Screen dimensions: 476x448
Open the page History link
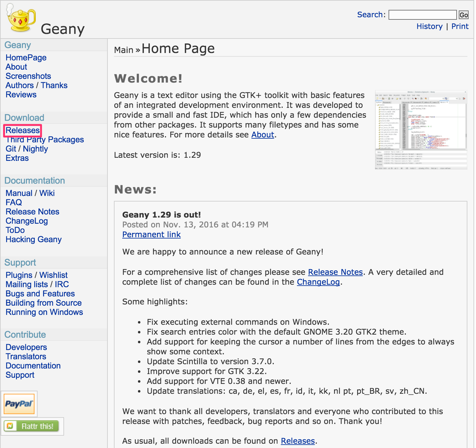point(429,26)
